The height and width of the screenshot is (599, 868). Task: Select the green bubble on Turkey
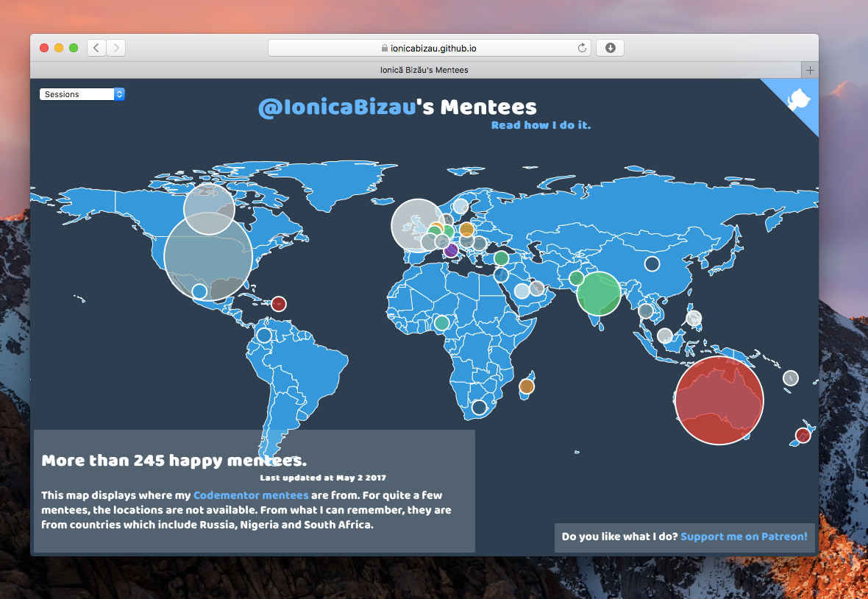[x=501, y=258]
